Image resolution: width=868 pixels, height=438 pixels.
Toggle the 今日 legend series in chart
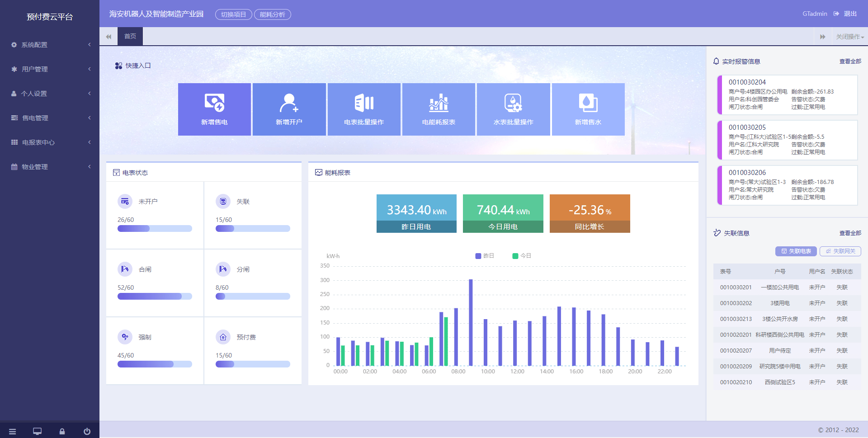522,256
